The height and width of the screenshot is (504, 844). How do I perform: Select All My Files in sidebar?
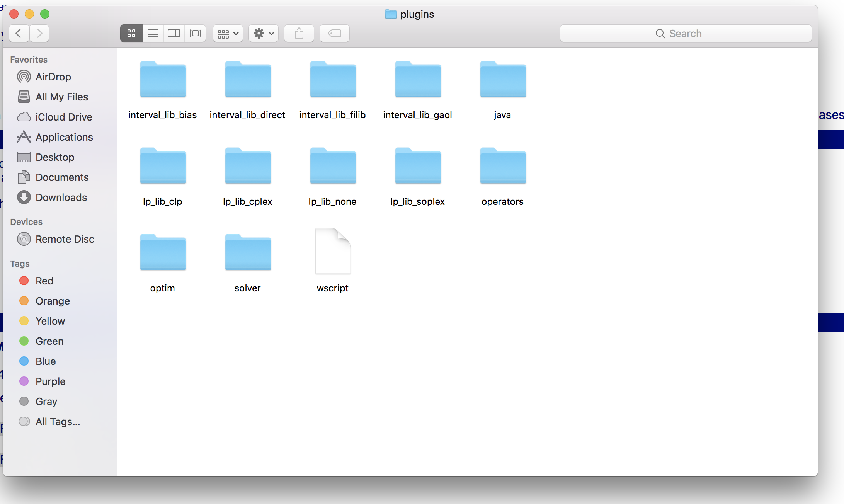pos(61,97)
